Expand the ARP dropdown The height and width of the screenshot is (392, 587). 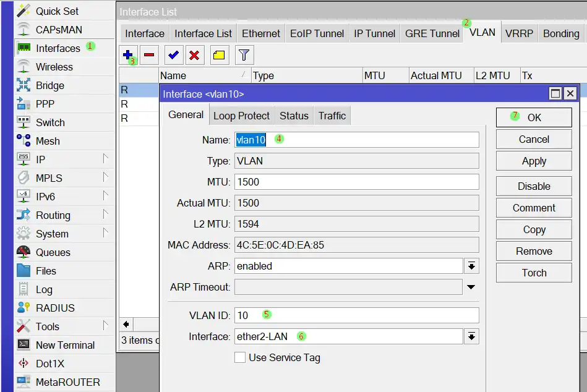(x=471, y=266)
